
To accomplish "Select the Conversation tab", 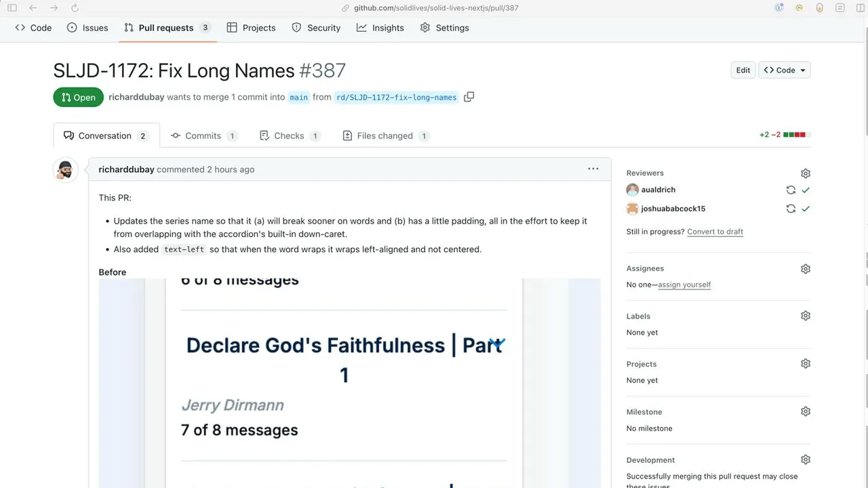I will (x=106, y=136).
